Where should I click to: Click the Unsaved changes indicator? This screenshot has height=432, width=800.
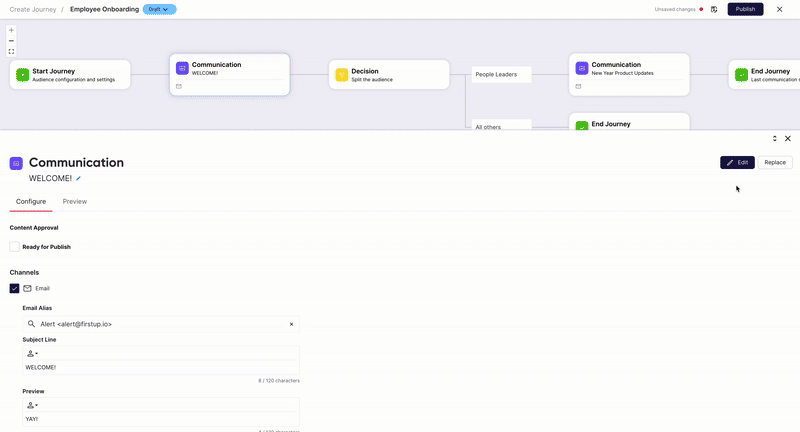(679, 9)
